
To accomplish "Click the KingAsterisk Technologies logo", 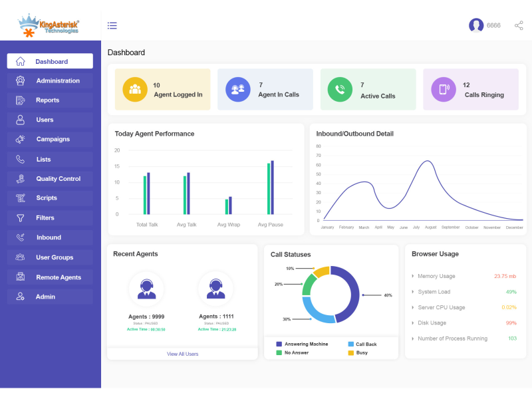I will click(x=50, y=25).
